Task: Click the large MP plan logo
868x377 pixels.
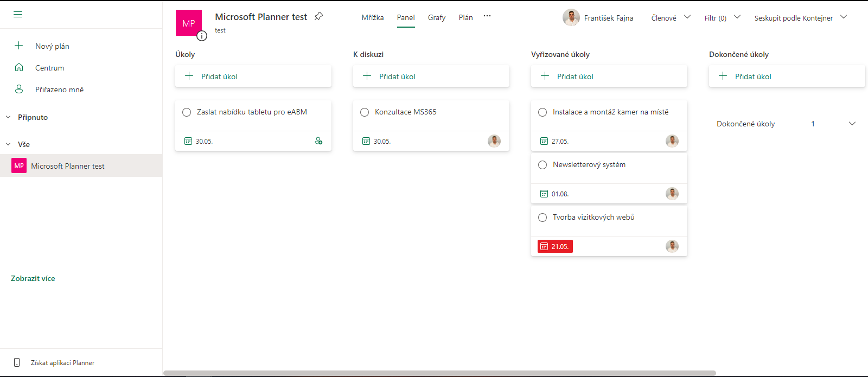Action: 189,23
